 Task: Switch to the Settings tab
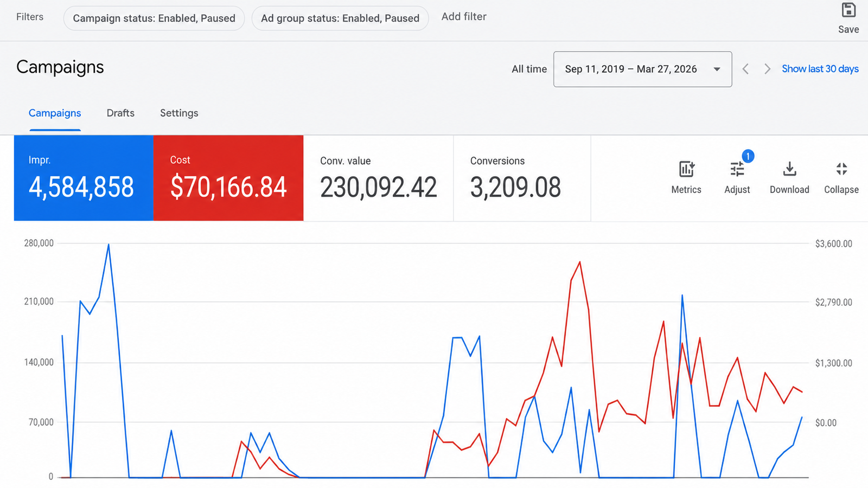point(179,113)
